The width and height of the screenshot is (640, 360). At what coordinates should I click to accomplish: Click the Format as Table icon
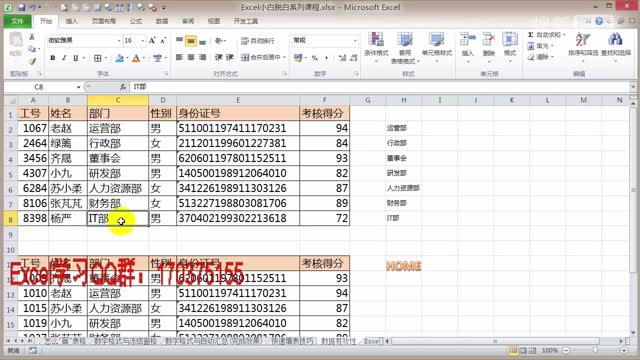point(405,40)
